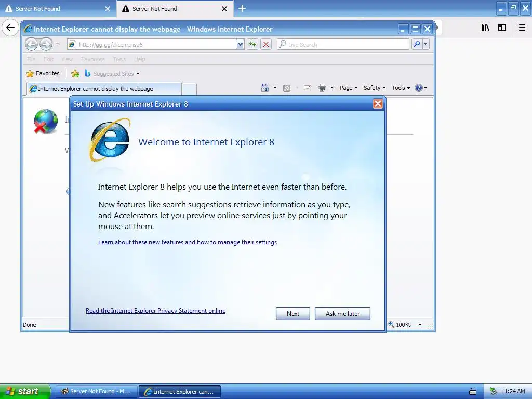Click the green Refresh icon in IE
532x399 pixels.
click(x=252, y=45)
